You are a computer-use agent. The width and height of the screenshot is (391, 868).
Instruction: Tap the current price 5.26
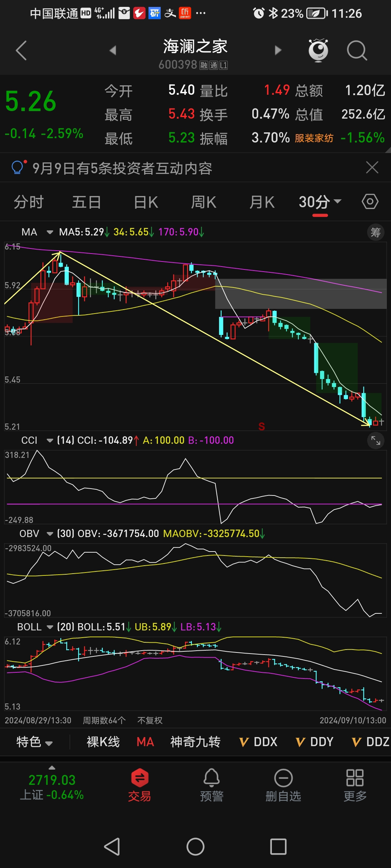point(31,101)
